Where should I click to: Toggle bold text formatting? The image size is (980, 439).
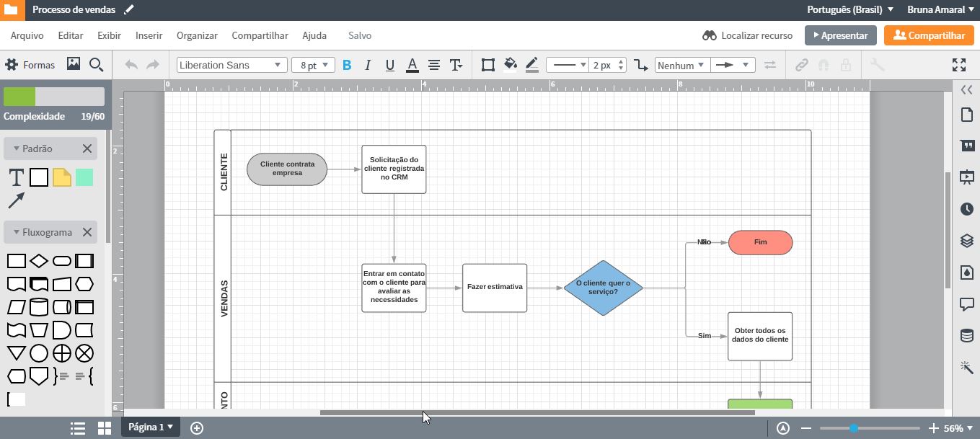tap(347, 65)
